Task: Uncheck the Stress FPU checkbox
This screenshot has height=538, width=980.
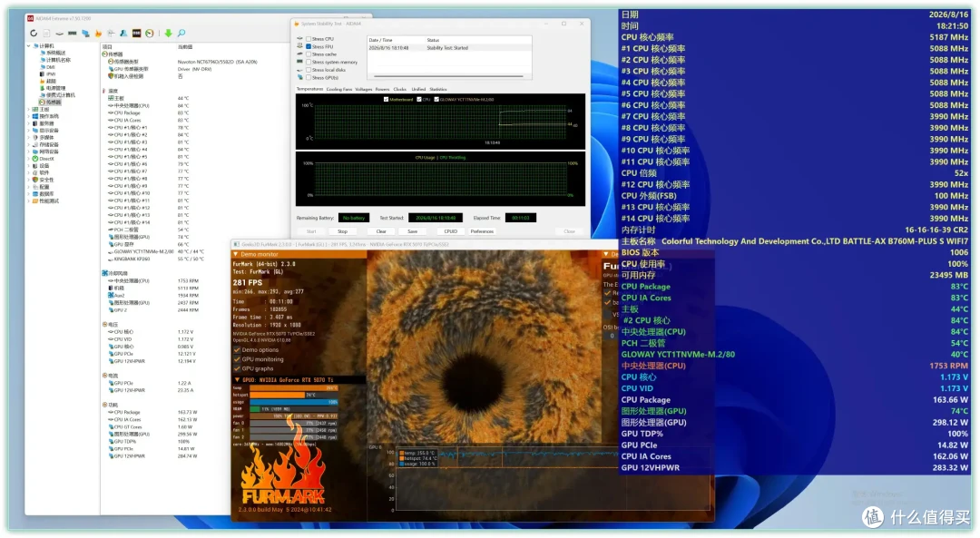Action: pos(309,46)
